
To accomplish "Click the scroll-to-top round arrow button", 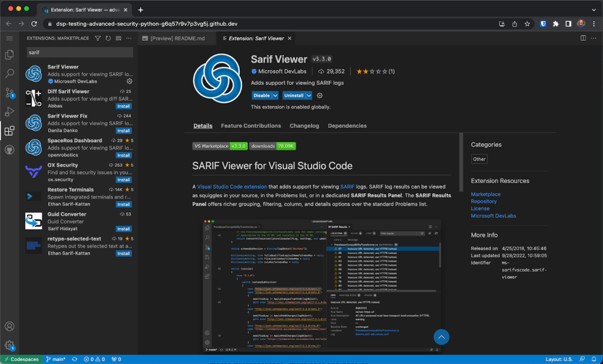I will tap(441, 337).
